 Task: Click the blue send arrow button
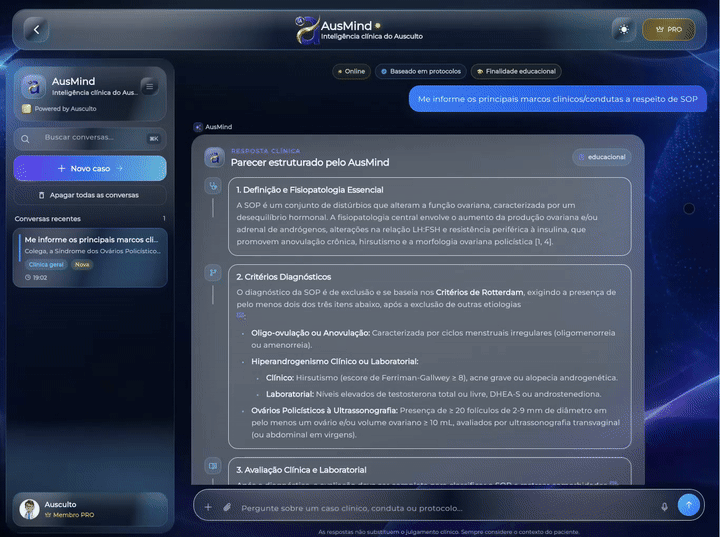(x=689, y=505)
